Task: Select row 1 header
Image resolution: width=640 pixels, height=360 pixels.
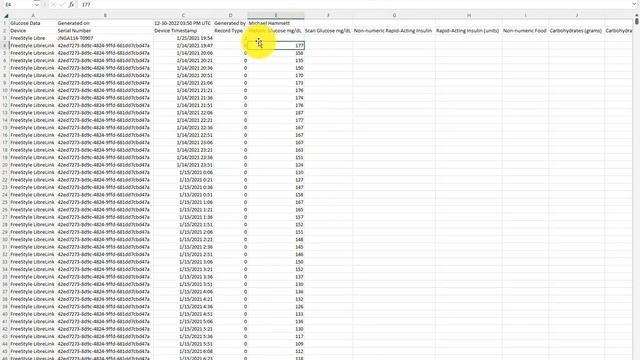Action: (5, 23)
